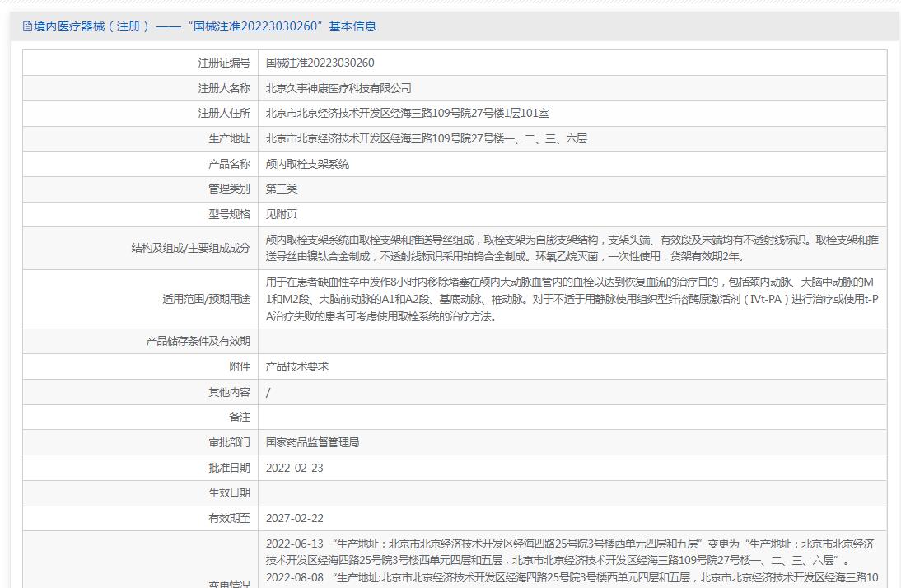901x588 pixels.
Task: Click the 国械注准20223030260 基本信息 header title
Action: [204, 26]
